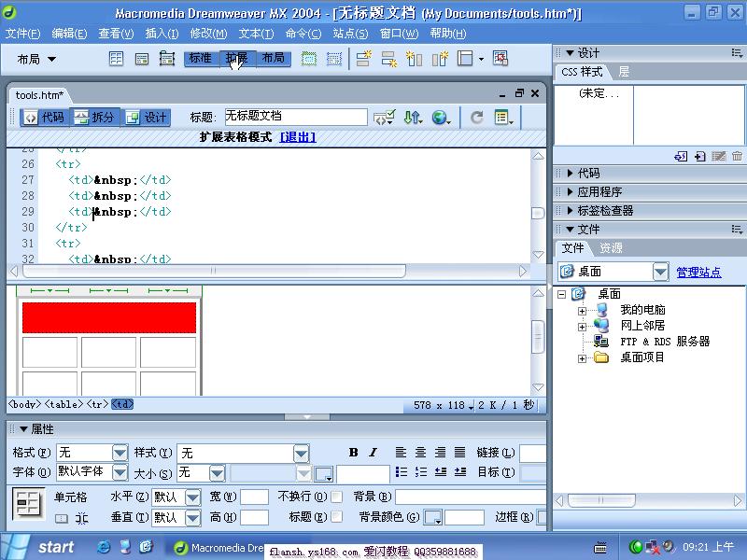Image resolution: width=747 pixels, height=560 pixels.
Task: Insert a row above using the toolbar icon
Action: point(364,59)
